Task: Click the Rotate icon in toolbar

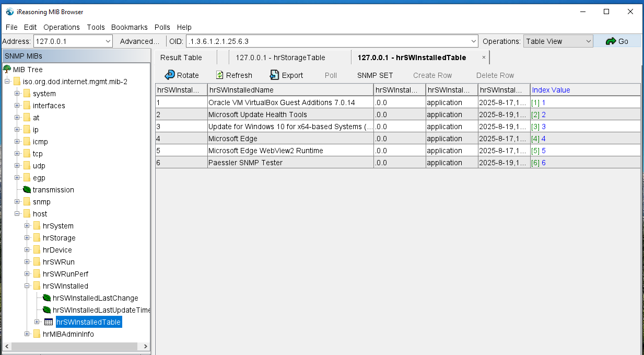Action: 170,75
